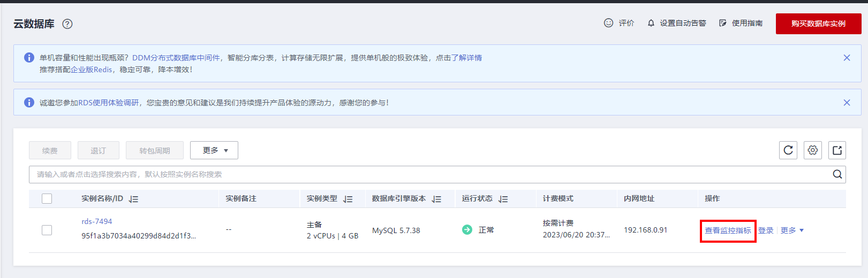Close the RDS 使用体验调研 notice banner
Viewport: 868px width, 278px height.
[x=847, y=103]
